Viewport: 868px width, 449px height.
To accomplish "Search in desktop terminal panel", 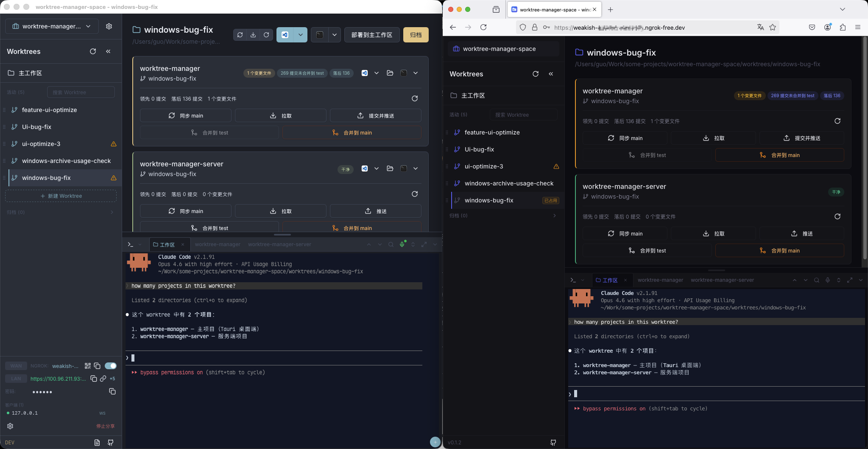I will (x=391, y=244).
